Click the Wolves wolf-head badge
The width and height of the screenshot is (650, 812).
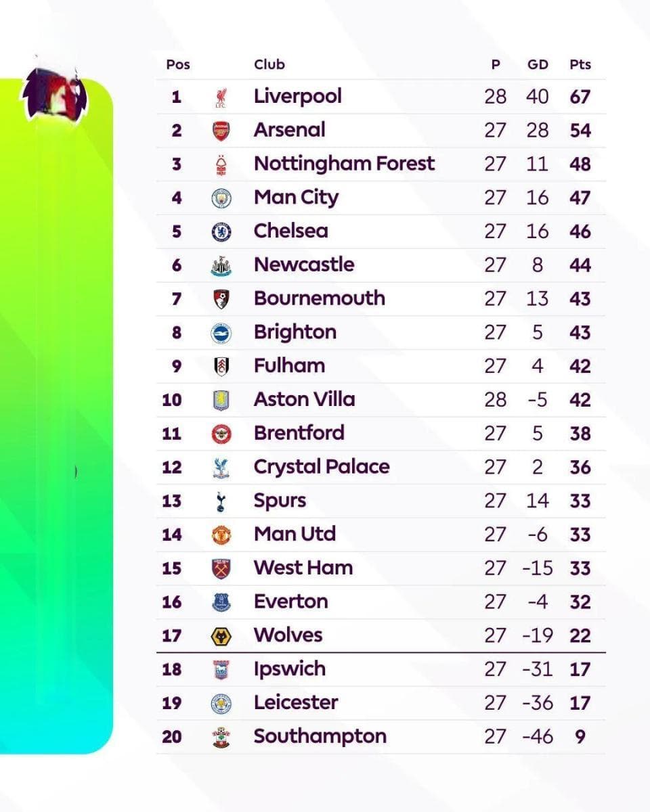point(221,636)
